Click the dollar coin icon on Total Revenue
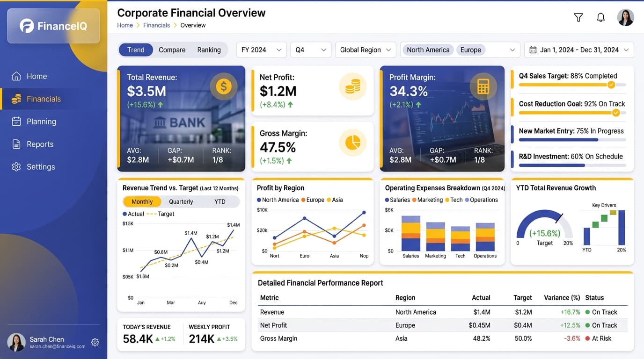Screen dimensions: 644x359 (x=224, y=86)
